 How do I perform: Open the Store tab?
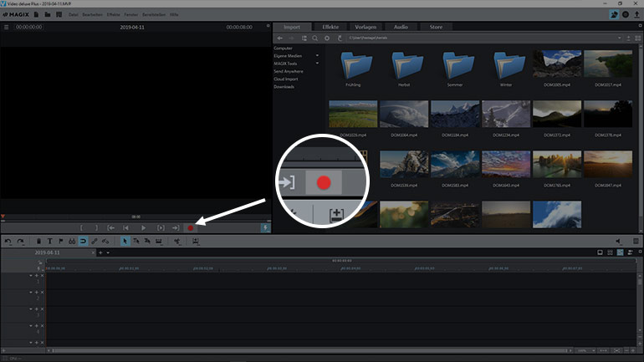437,27
